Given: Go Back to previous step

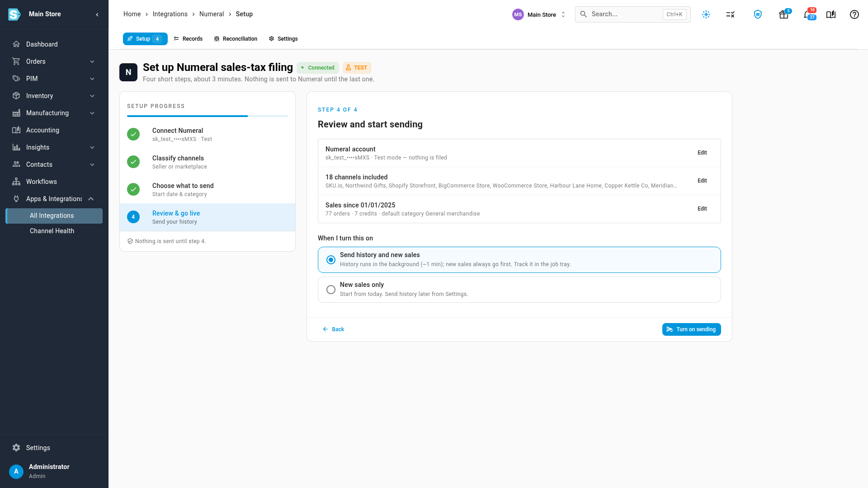Looking at the screenshot, I should click(334, 329).
